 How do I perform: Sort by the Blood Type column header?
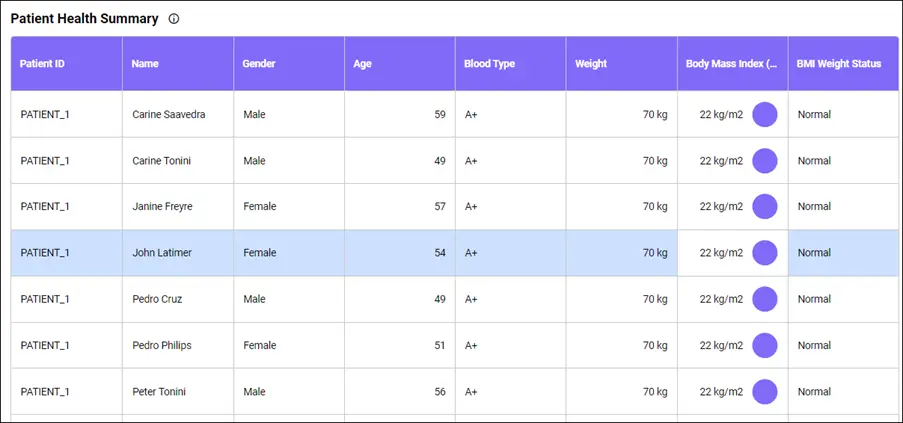(x=510, y=64)
